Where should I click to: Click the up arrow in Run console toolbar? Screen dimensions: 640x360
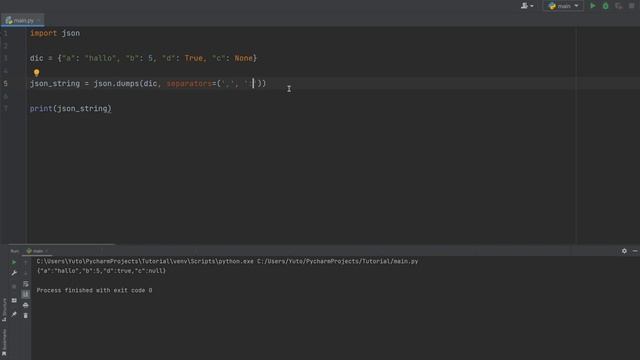[x=26, y=262]
